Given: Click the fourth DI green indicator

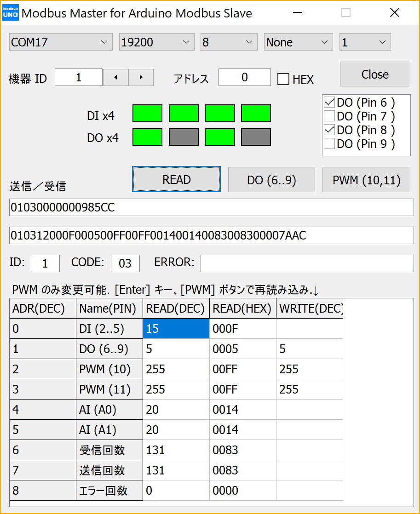Looking at the screenshot, I should 256,114.
